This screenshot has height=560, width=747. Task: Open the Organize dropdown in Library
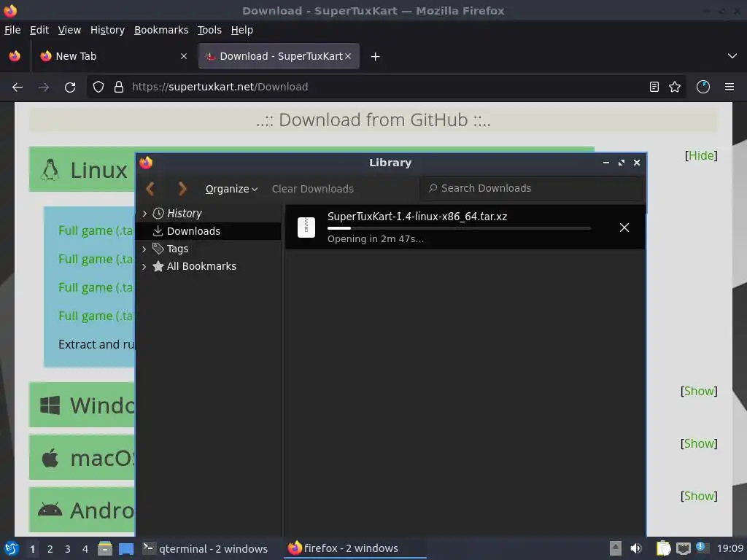click(x=231, y=189)
